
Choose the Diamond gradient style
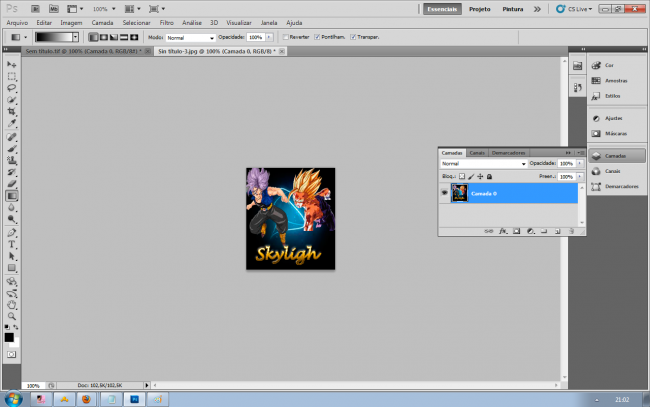pos(134,37)
